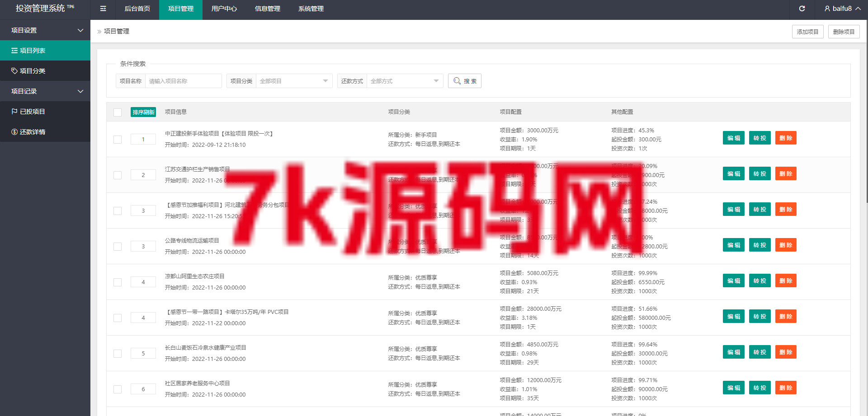The width and height of the screenshot is (868, 416).
Task: Open the baifu8 user dropdown
Action: tap(842, 9)
